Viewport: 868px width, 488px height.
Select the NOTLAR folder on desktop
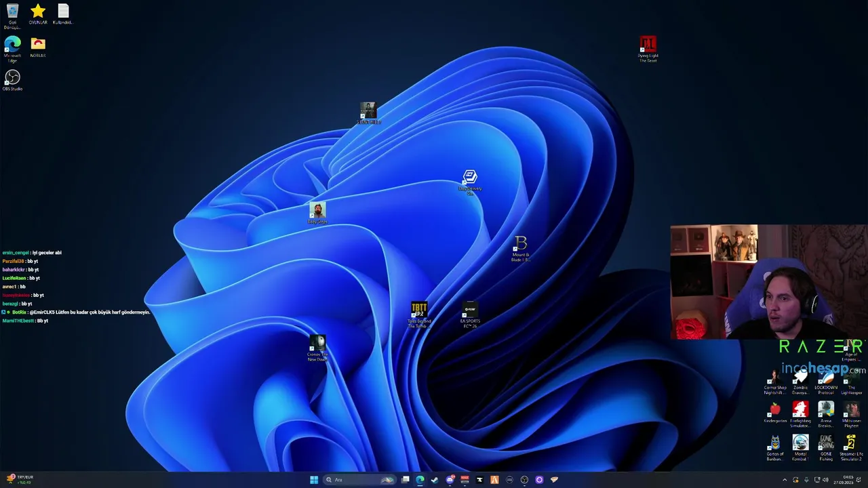pos(38,47)
